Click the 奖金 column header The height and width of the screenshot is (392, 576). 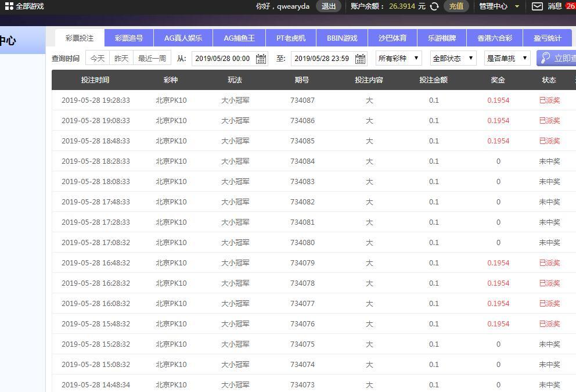tap(498, 80)
